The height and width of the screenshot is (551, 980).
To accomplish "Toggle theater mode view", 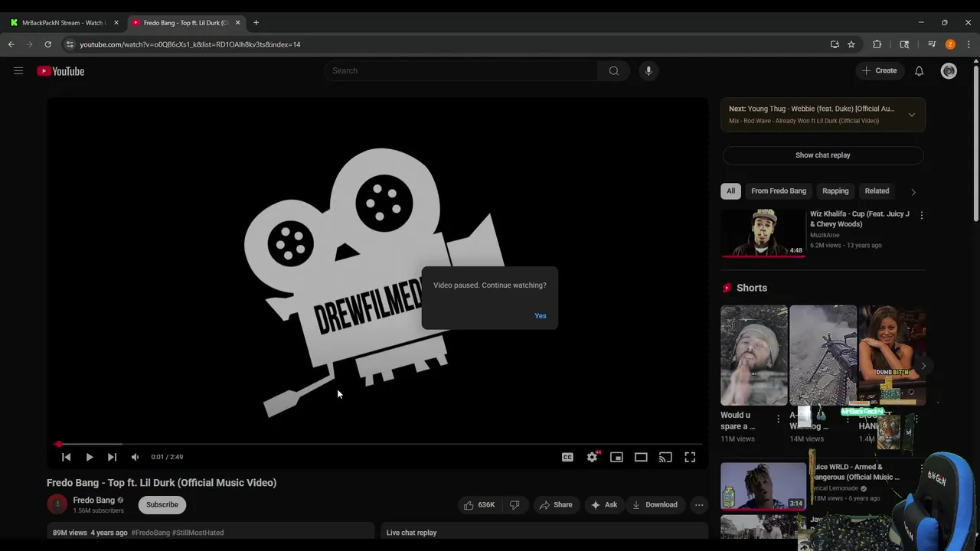I will 641,457.
